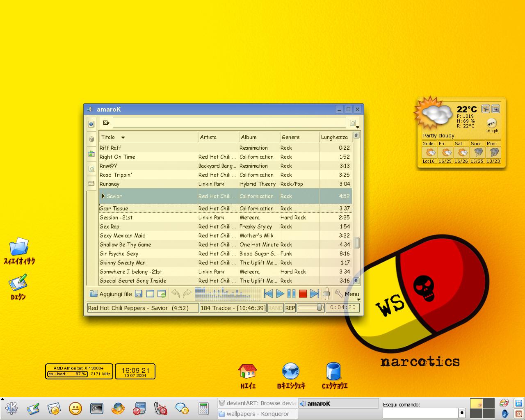
Task: Open the KDE K menu
Action: tap(11, 408)
